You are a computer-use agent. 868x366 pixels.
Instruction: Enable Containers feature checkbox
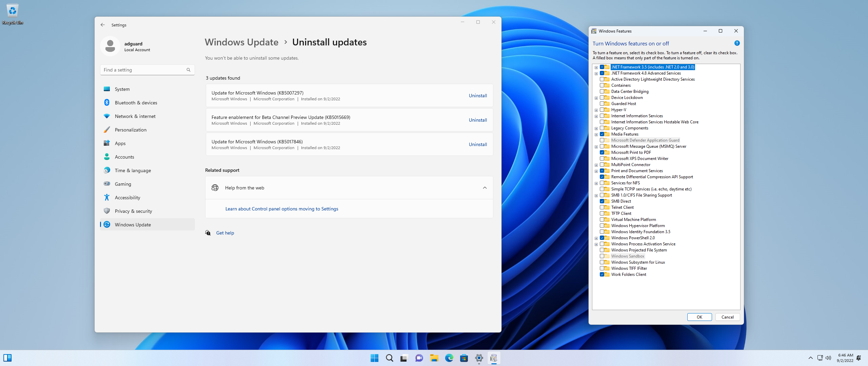[x=602, y=85]
